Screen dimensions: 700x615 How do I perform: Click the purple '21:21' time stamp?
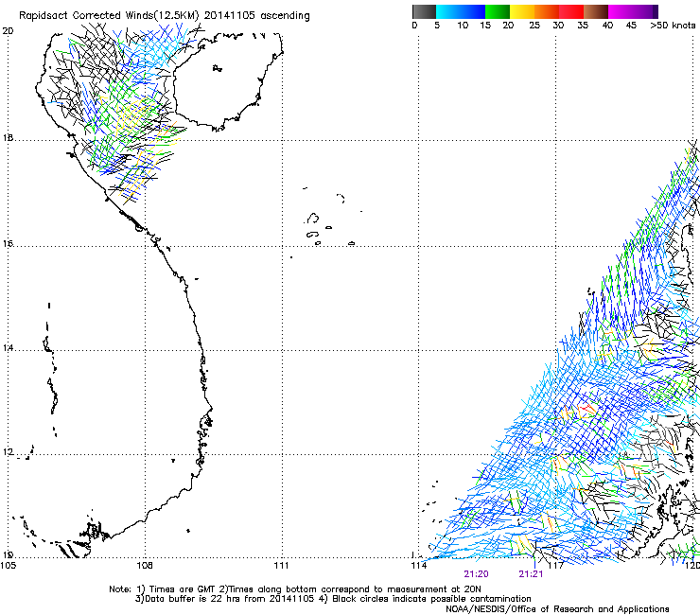click(531, 574)
